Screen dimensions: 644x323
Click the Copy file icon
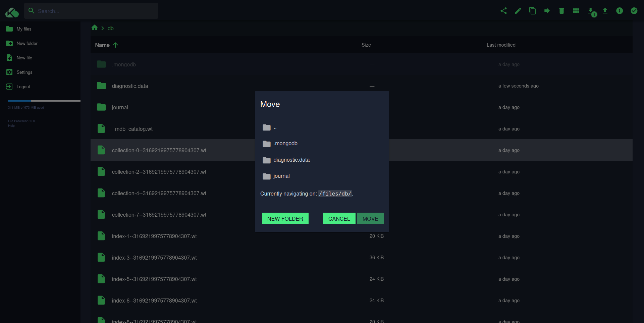coord(532,11)
